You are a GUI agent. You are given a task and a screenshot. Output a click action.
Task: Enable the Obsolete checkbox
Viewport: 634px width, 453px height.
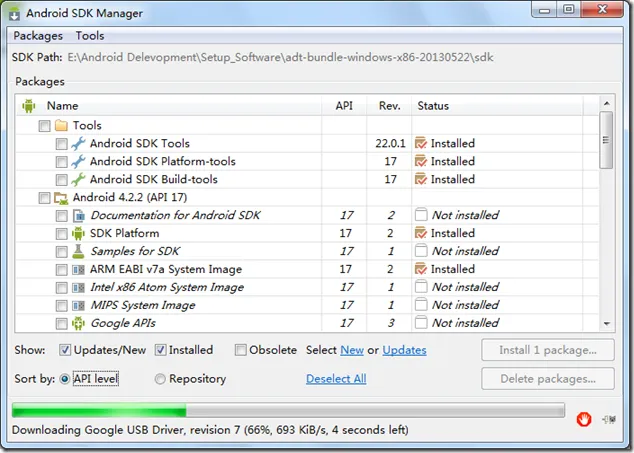tap(241, 350)
